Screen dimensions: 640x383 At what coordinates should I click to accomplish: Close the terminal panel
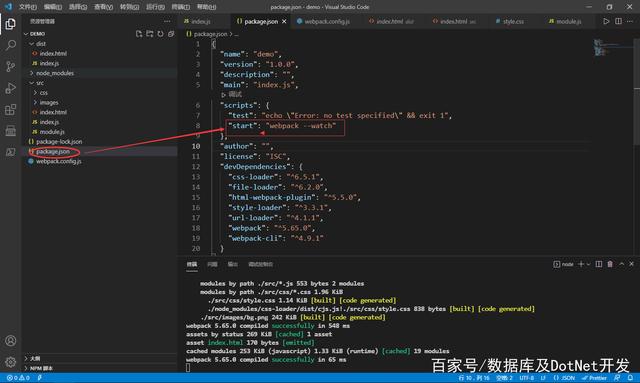tap(631, 264)
